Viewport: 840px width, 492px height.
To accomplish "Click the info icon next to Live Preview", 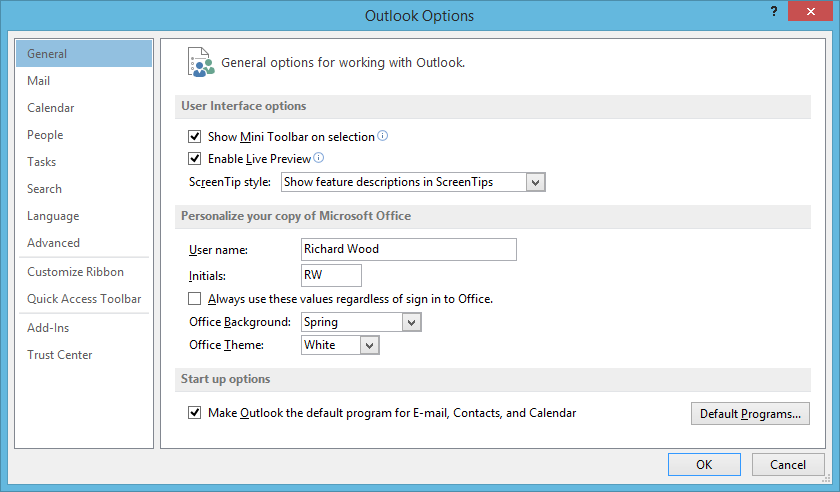I will click(x=319, y=158).
